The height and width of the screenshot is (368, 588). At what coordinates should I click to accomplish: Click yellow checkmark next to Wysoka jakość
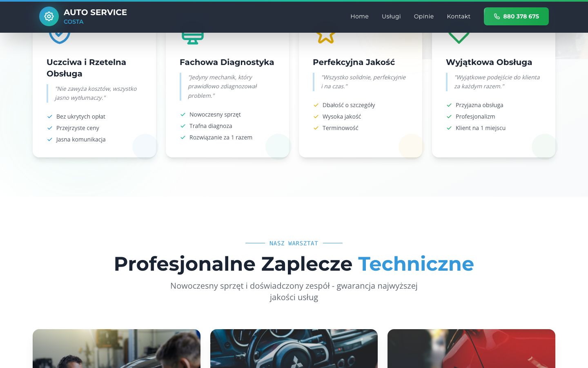click(316, 117)
